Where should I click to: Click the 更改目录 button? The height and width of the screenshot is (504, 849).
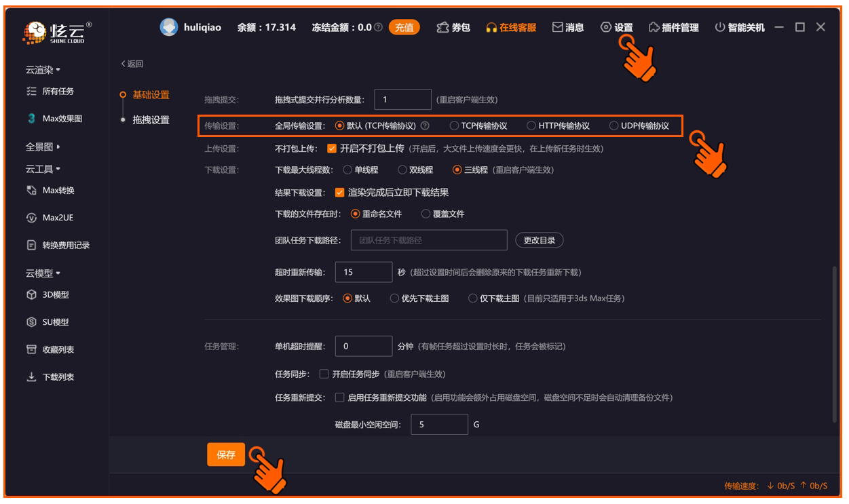[540, 240]
